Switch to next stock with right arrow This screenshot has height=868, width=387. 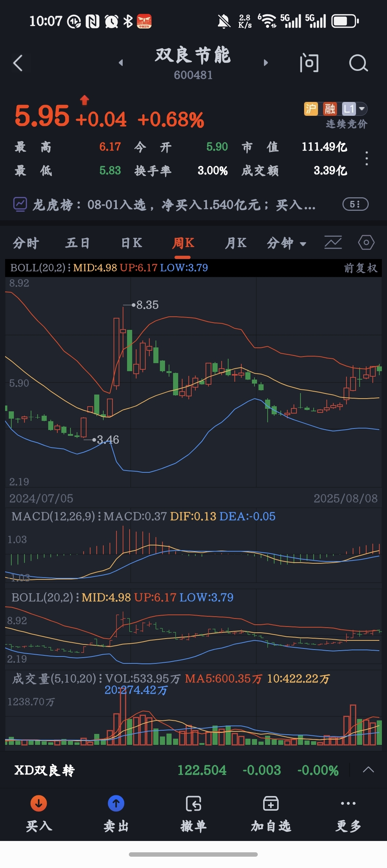(266, 63)
